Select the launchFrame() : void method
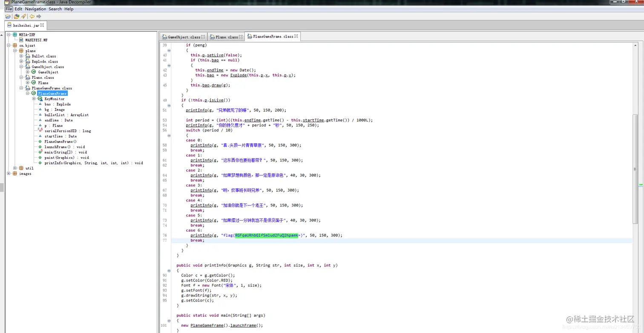The width and height of the screenshot is (644, 333). (65, 147)
